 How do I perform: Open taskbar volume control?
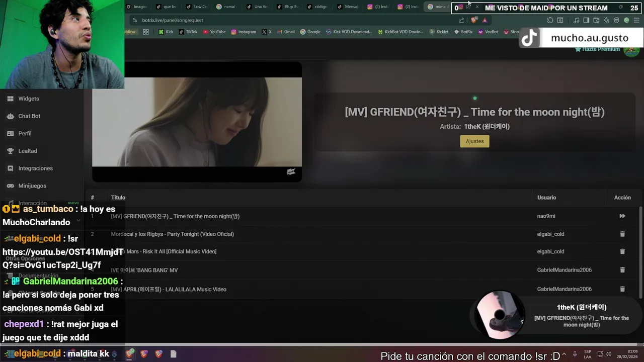click(x=608, y=354)
